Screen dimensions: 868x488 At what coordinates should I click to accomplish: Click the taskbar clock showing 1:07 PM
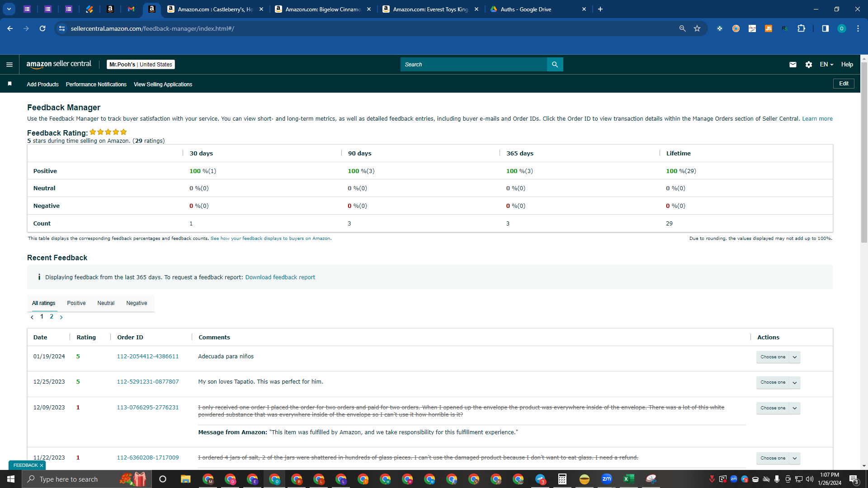tap(830, 479)
